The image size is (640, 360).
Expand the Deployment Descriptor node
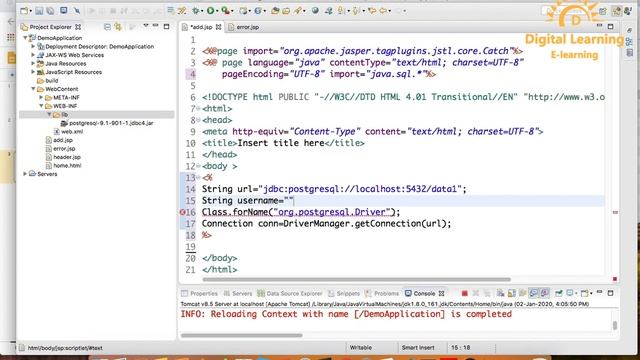[x=33, y=46]
